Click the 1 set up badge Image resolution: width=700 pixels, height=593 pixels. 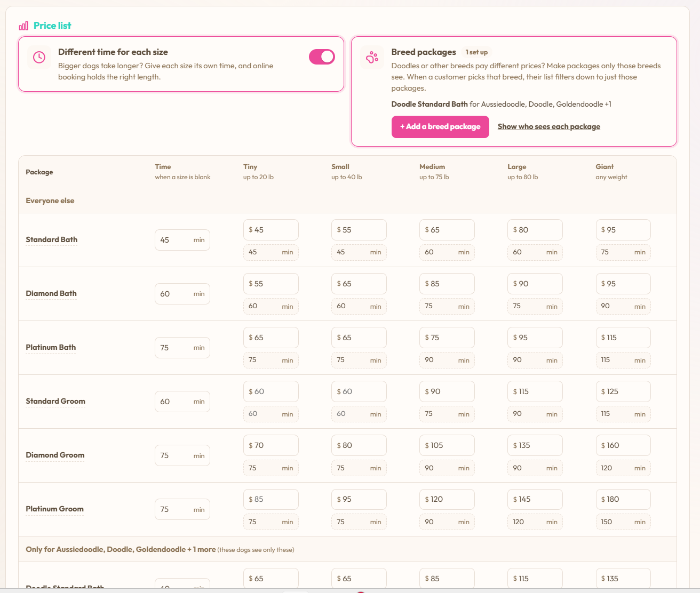click(x=476, y=52)
